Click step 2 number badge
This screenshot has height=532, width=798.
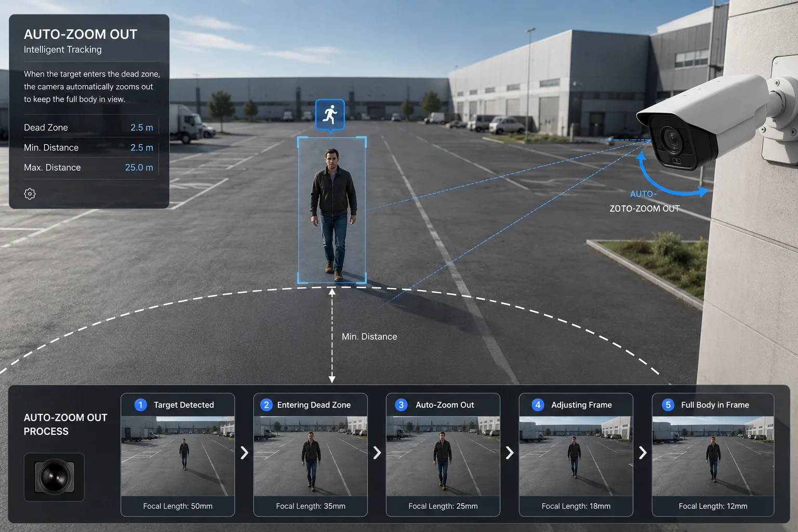pyautogui.click(x=266, y=405)
